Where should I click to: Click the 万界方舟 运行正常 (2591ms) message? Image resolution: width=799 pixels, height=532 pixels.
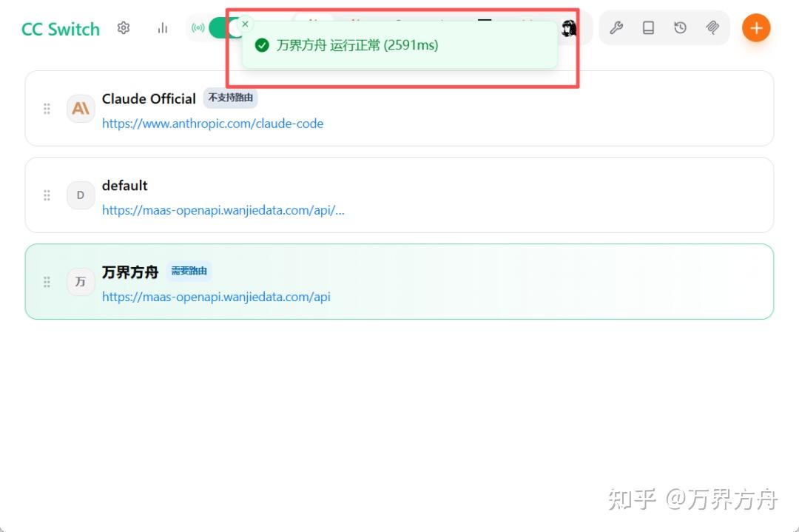click(357, 45)
